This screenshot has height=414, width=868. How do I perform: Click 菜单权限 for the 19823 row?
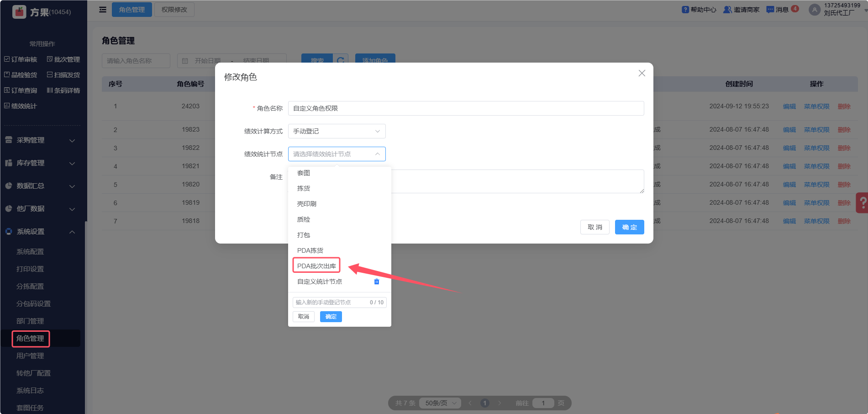817,130
